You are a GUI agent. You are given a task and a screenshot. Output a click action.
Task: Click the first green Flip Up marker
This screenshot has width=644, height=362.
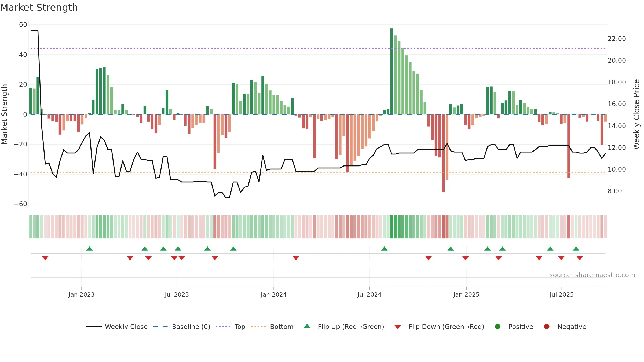tap(90, 249)
